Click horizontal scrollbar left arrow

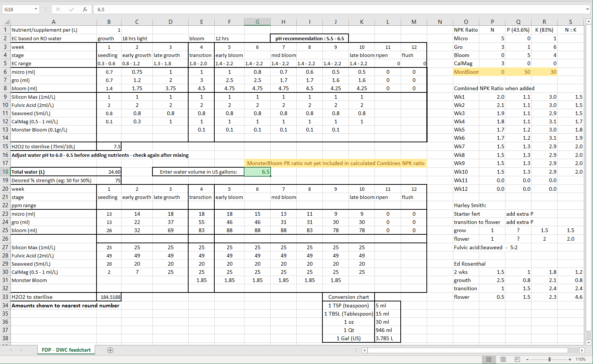point(365,350)
